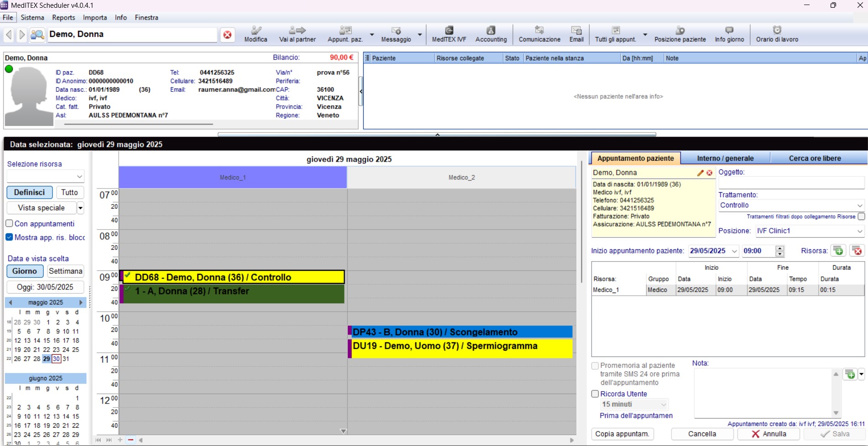The image size is (868, 446).
Task: Click the Vai al partner icon
Action: coord(298,34)
